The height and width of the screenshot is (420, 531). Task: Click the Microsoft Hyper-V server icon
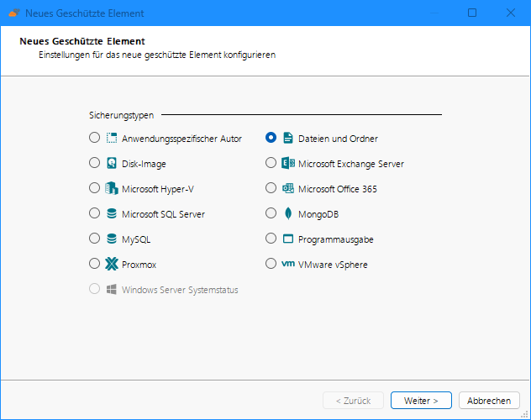(x=112, y=188)
